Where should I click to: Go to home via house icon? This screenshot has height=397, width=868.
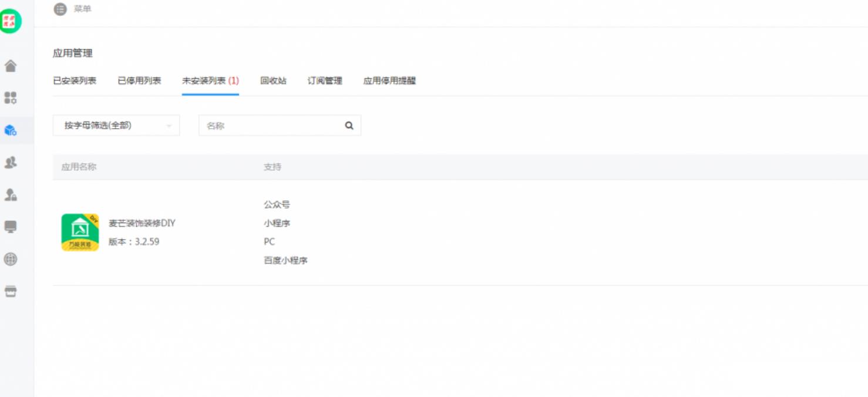(x=11, y=66)
